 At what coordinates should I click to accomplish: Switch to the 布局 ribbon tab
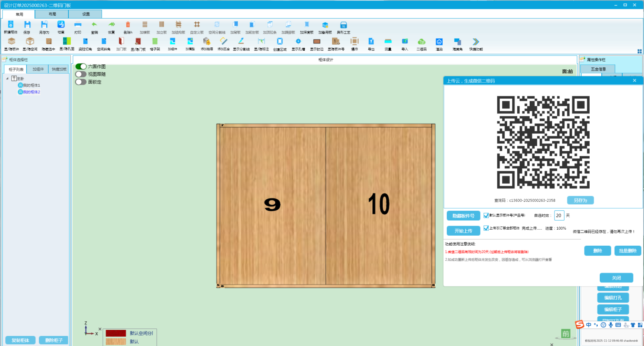[52, 14]
